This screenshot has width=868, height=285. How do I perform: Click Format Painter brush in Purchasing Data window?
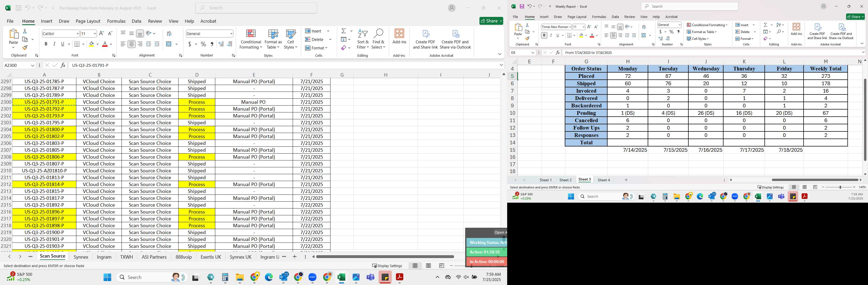coord(25,48)
